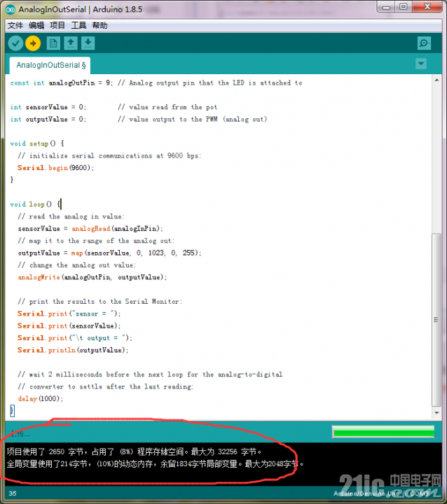
Task: Open the 工具 menu
Action: pyautogui.click(x=79, y=25)
